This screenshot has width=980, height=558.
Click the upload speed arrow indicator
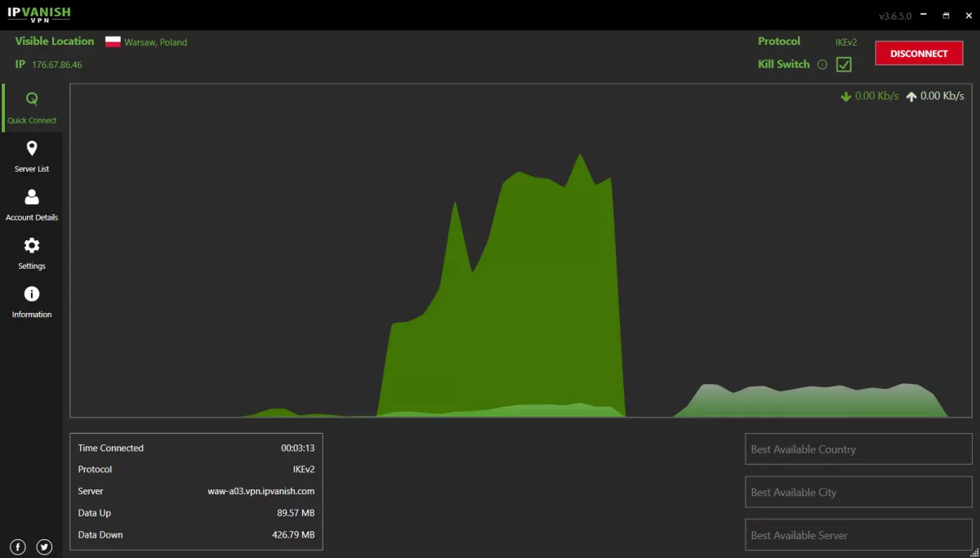coord(911,96)
